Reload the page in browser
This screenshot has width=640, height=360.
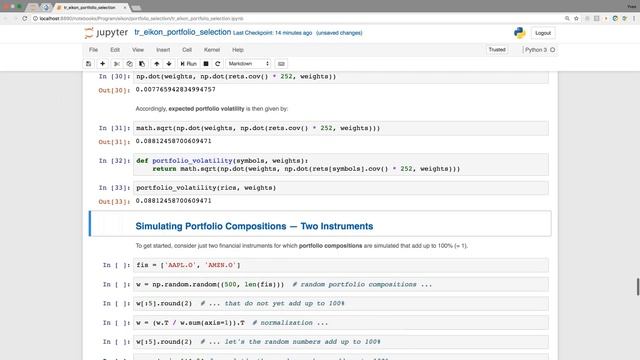[x=25, y=18]
